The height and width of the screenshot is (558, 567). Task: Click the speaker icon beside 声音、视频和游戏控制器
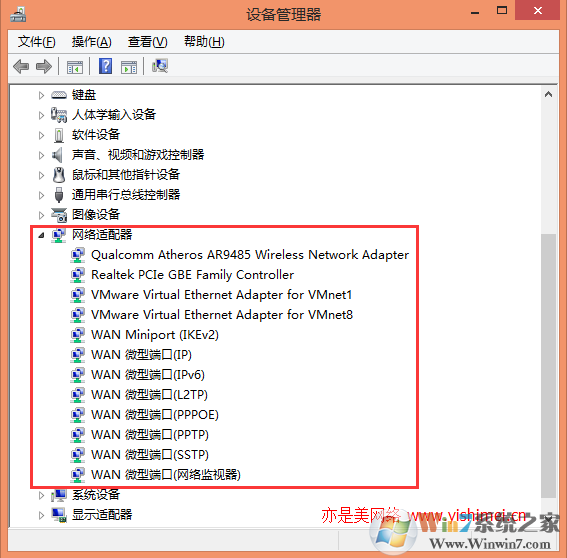(57, 155)
